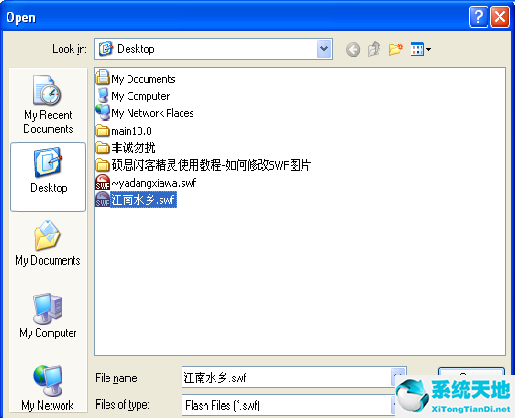This screenshot has height=418, width=515.
Task: Open My Computer in places bar
Action: click(x=48, y=315)
